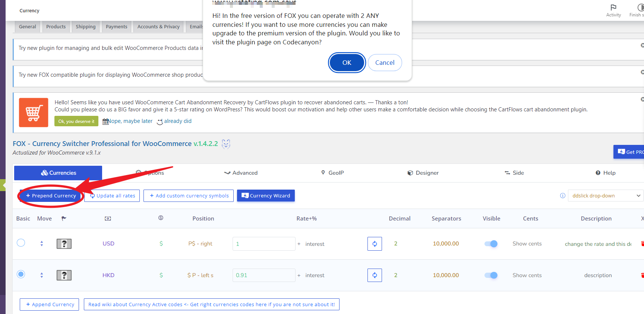Confirm the dialog with OK

coord(347,63)
